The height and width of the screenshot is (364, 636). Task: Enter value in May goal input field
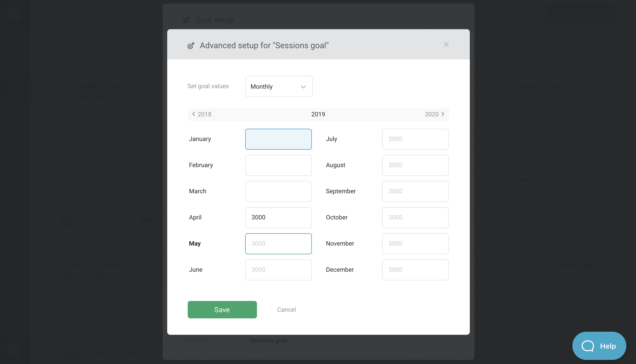pyautogui.click(x=278, y=244)
